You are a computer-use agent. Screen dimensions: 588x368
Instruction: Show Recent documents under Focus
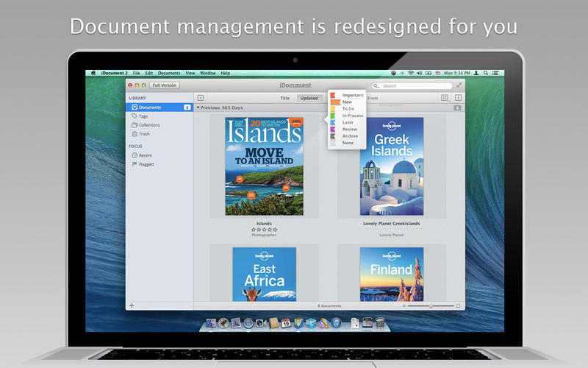pyautogui.click(x=145, y=155)
